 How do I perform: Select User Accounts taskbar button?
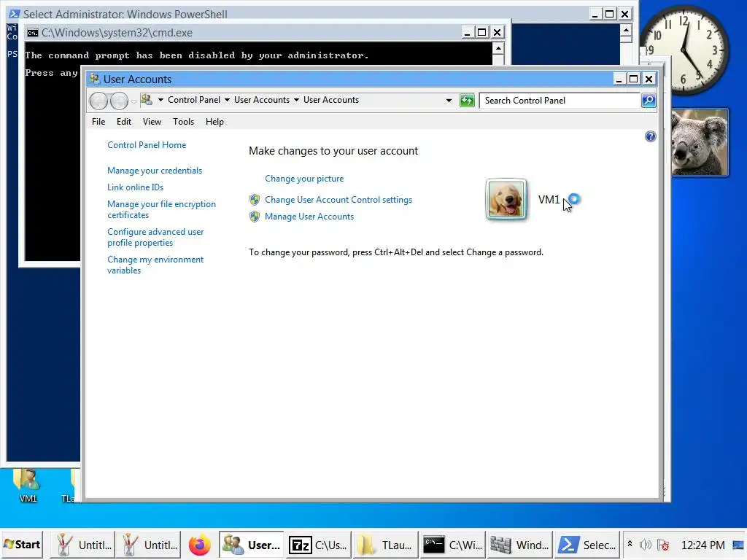[x=252, y=545]
